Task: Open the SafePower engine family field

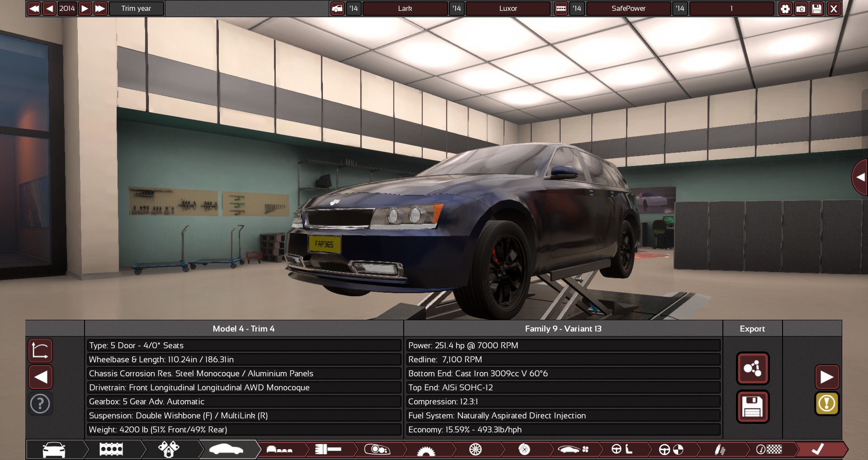Action: click(628, 9)
